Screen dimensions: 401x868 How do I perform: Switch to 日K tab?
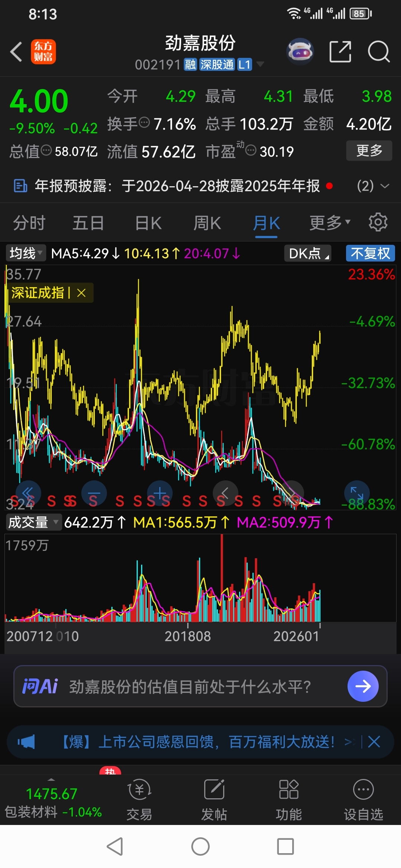[149, 223]
